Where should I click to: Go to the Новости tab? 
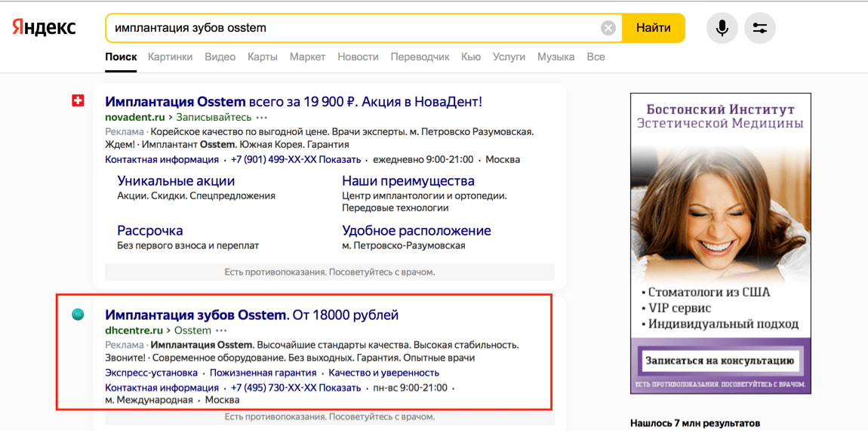click(359, 57)
